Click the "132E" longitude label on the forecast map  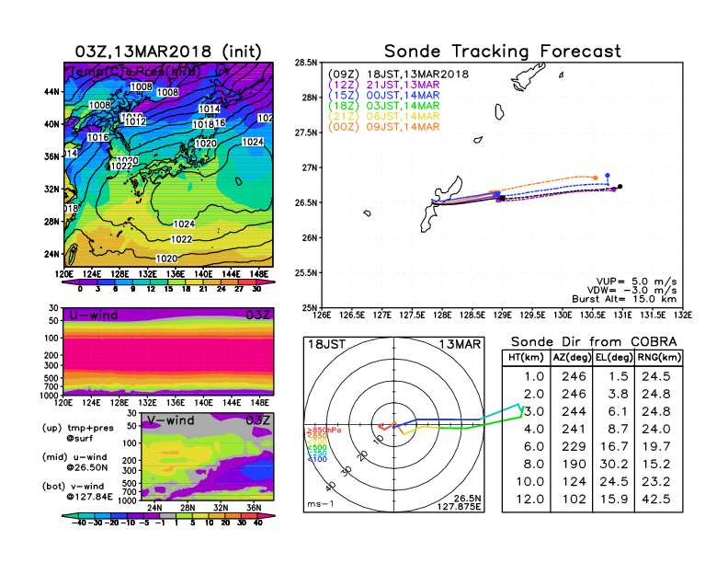(x=683, y=316)
